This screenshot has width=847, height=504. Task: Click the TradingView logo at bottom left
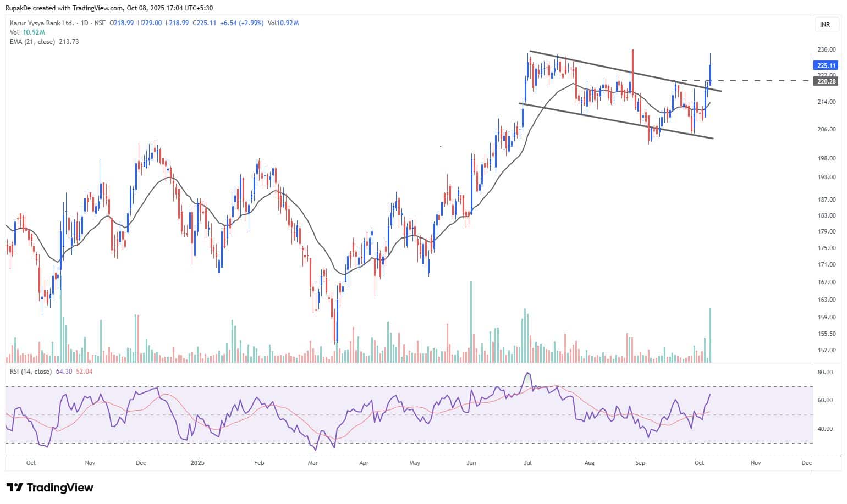pos(50,488)
